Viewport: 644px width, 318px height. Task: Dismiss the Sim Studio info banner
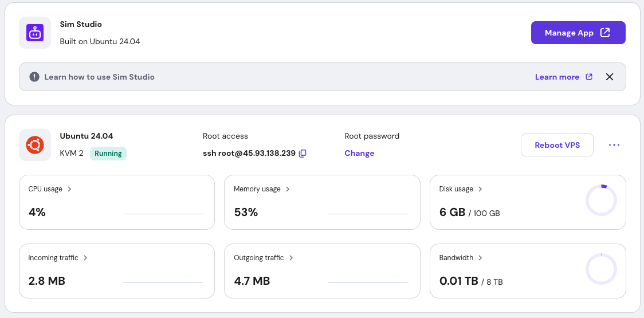click(x=610, y=77)
